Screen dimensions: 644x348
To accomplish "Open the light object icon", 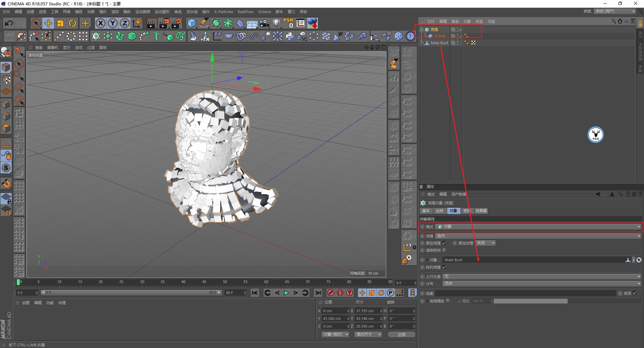I will click(x=276, y=23).
